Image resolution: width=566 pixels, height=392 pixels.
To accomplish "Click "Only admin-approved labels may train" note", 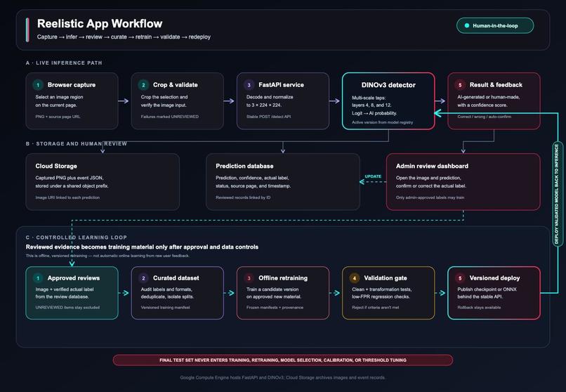I will [430, 197].
